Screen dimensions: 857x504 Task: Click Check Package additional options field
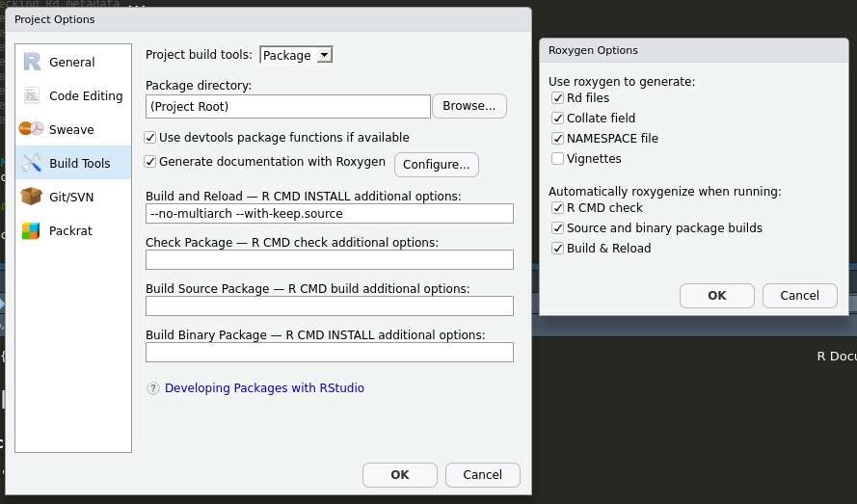[x=329, y=260]
